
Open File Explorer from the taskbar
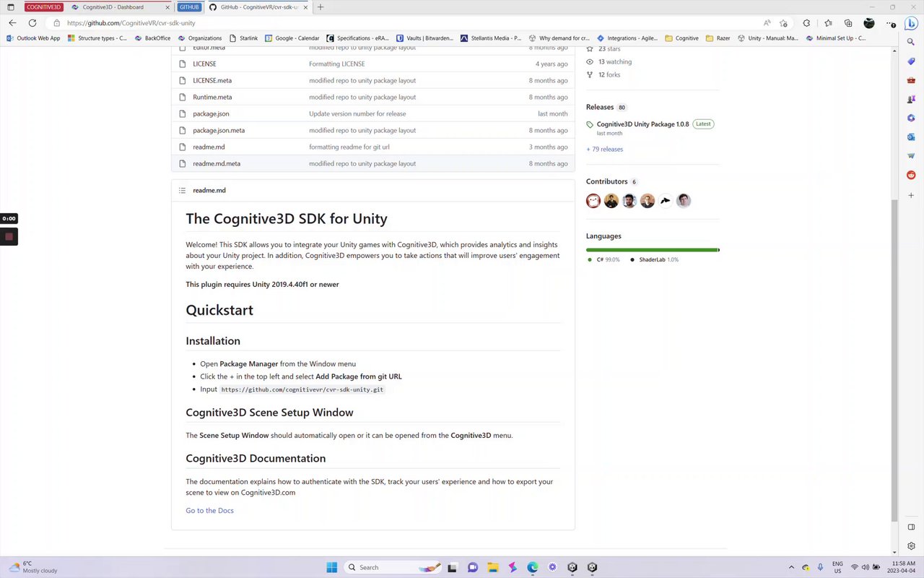(492, 567)
